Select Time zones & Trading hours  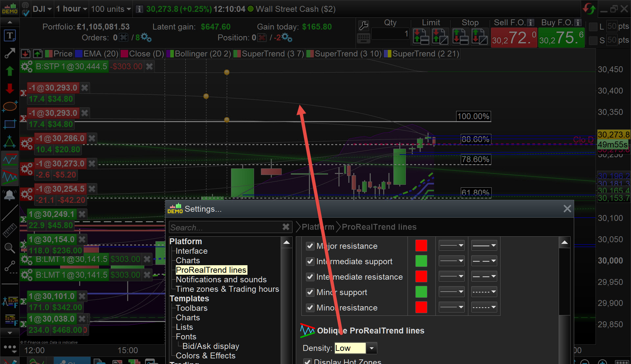227,289
